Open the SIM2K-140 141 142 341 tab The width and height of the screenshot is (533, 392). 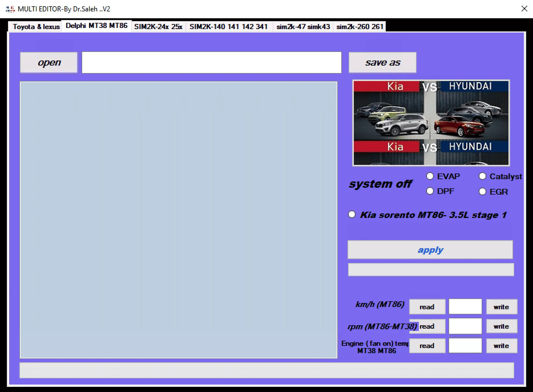(229, 27)
